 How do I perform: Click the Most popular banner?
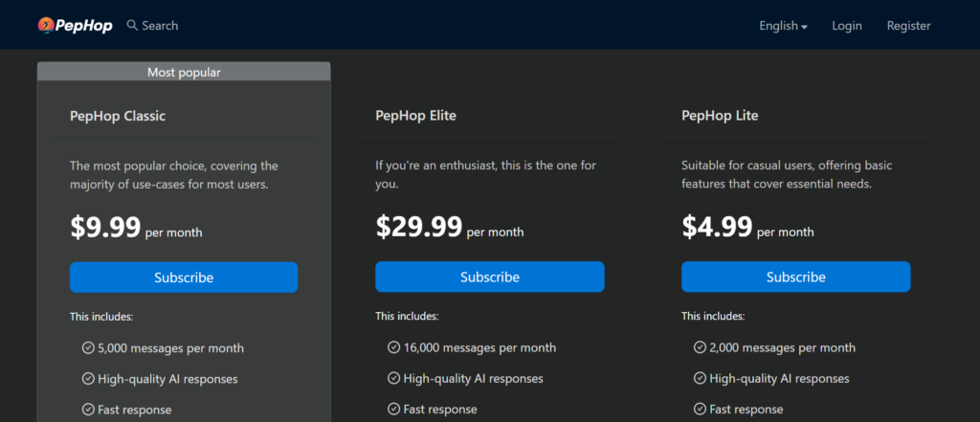click(184, 72)
